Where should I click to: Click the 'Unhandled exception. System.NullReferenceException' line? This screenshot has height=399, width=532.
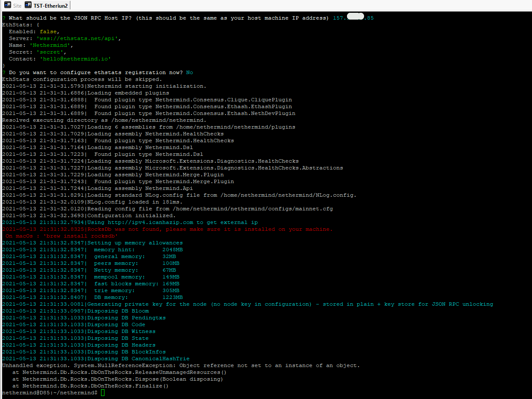coord(181,365)
